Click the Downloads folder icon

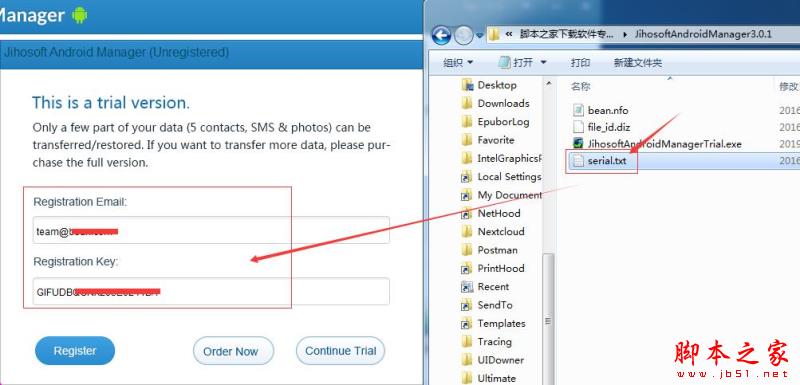point(467,104)
